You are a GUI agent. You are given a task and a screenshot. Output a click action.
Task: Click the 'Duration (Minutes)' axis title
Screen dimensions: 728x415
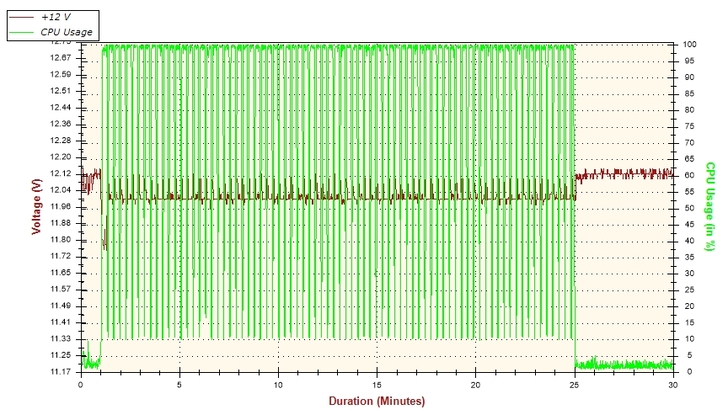coord(377,401)
